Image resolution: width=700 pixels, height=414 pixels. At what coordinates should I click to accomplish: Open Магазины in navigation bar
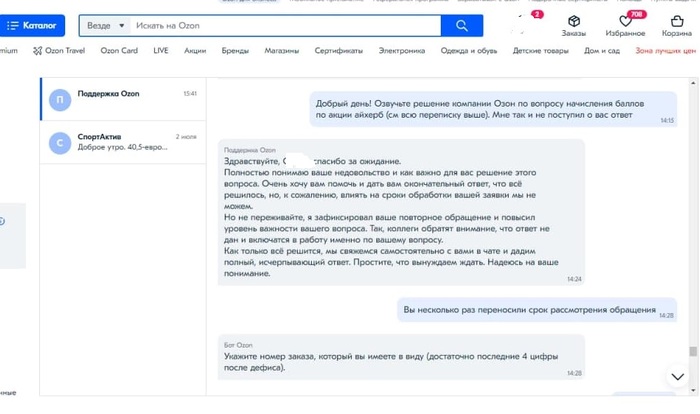click(282, 50)
